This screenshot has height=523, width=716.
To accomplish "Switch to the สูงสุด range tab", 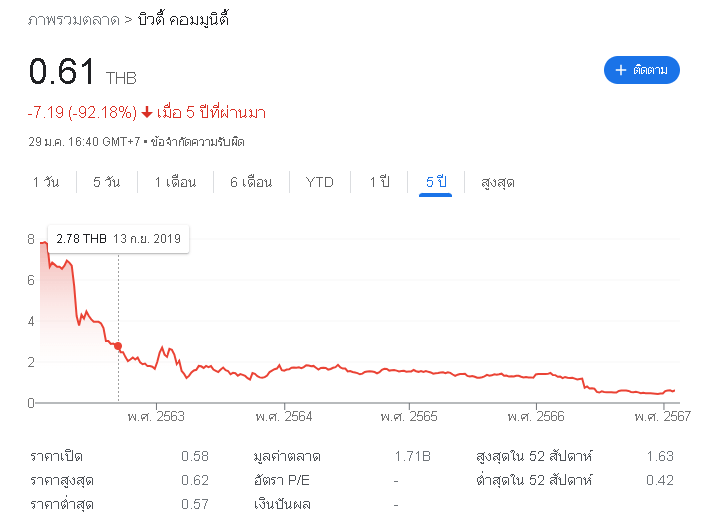I will 498,182.
